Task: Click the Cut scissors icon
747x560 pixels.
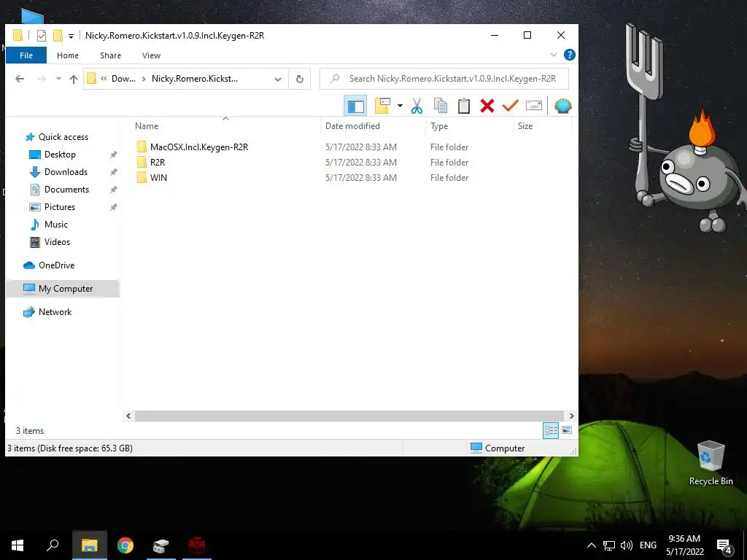Action: pos(417,106)
